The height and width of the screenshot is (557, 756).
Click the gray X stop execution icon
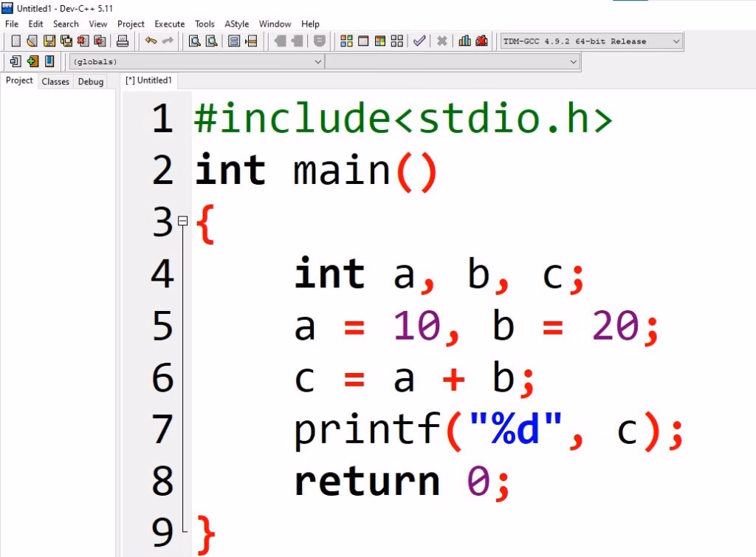click(x=441, y=41)
